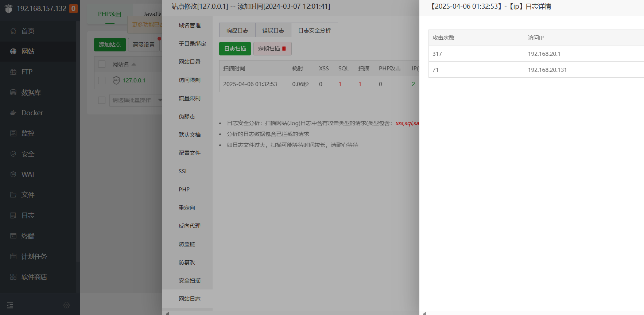The height and width of the screenshot is (315, 644).
Task: Click the red SQL count 1 in scan row
Action: click(340, 84)
